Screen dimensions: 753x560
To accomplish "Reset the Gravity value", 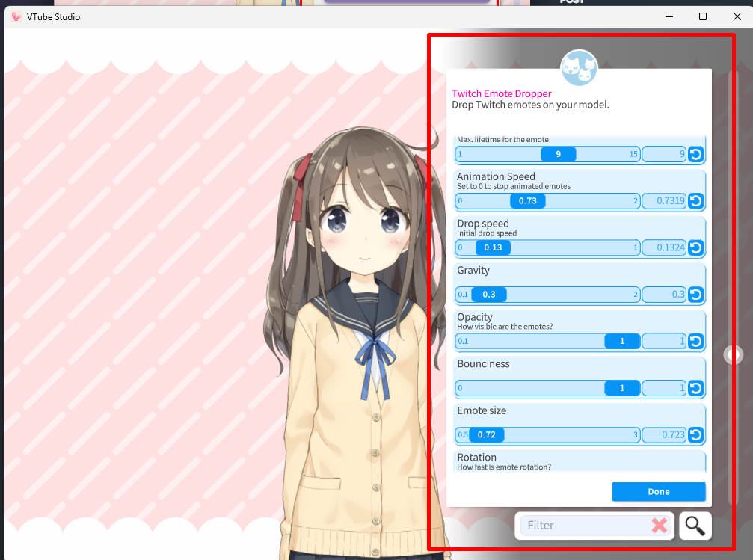I will 695,295.
